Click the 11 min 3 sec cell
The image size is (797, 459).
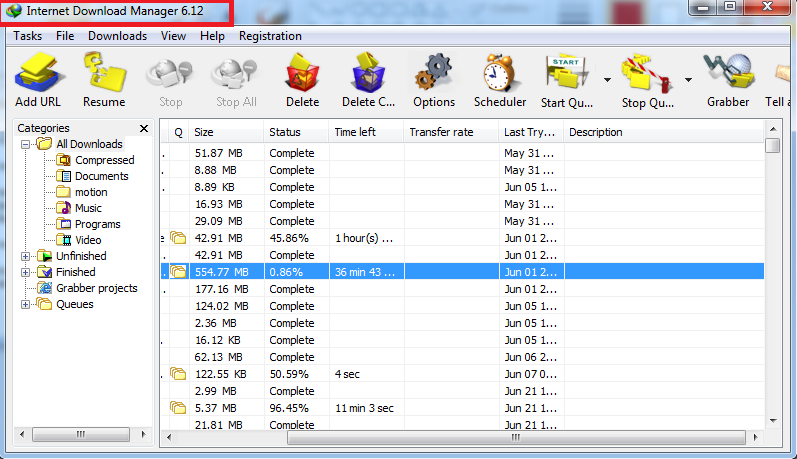coord(364,408)
